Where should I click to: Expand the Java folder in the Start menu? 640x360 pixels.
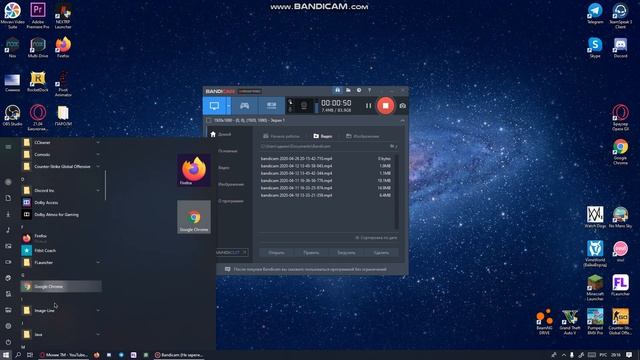coord(61,335)
